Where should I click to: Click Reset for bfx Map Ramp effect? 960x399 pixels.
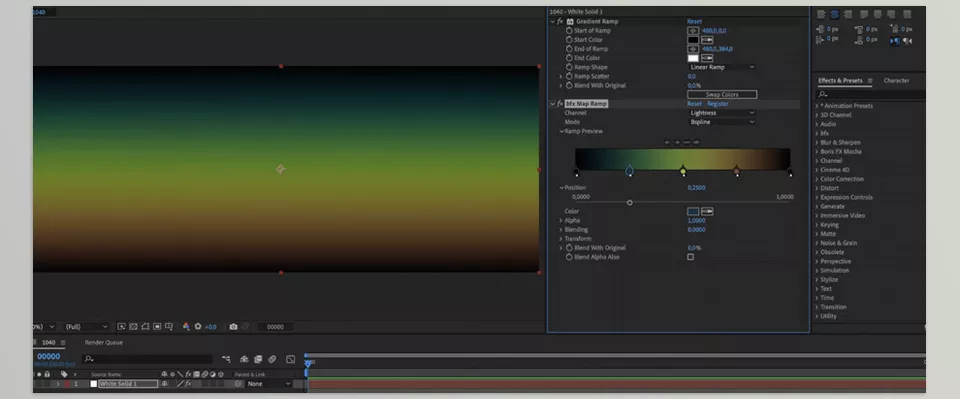(694, 104)
